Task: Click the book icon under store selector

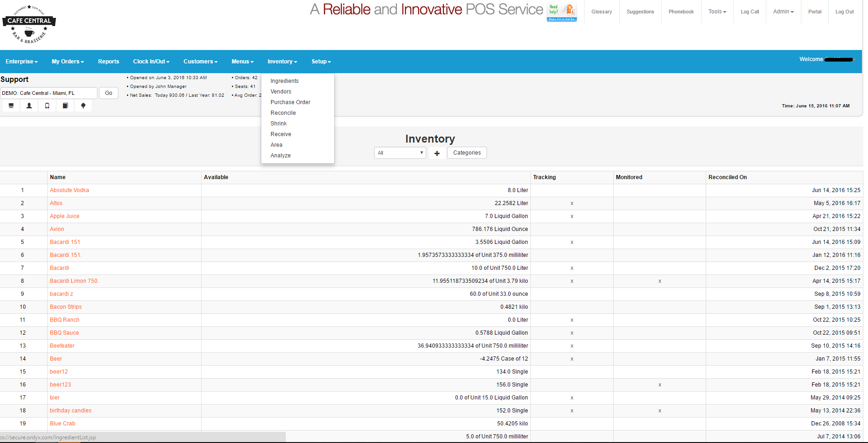Action: click(x=65, y=106)
